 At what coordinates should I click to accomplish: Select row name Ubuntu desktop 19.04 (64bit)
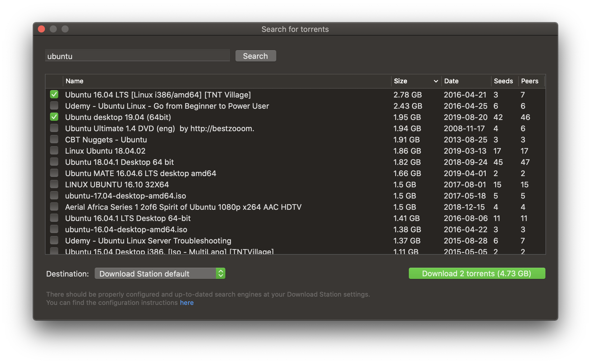click(x=118, y=117)
